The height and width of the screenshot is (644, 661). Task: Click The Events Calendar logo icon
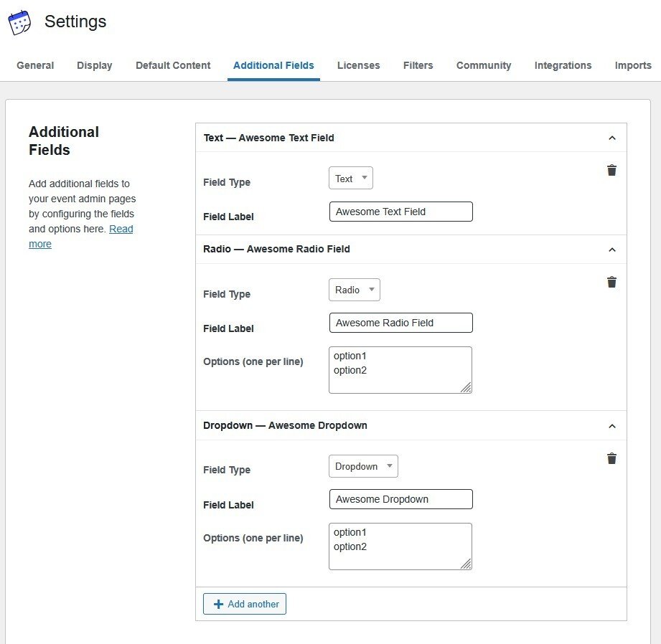coord(19,22)
